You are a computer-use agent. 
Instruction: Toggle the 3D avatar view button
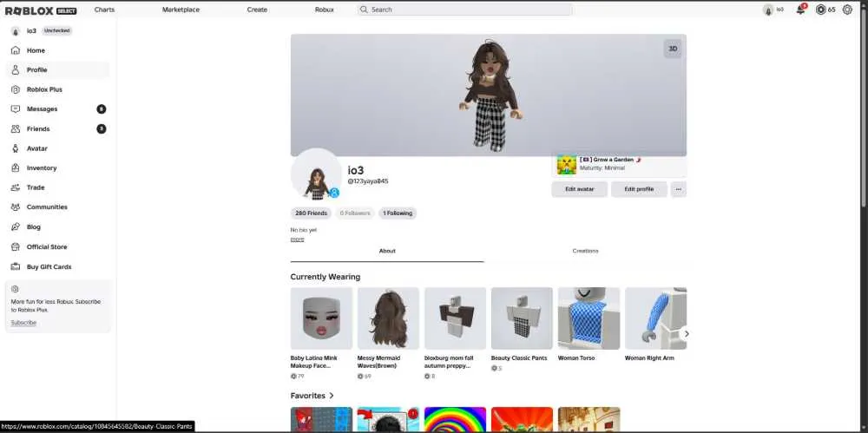tap(673, 49)
